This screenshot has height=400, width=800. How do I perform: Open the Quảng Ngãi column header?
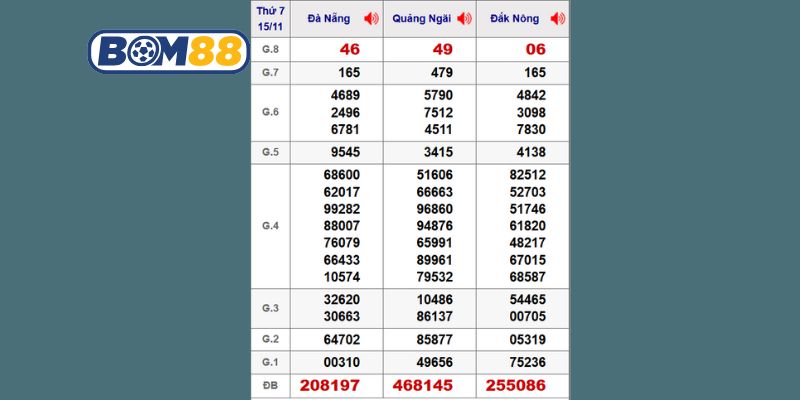pos(421,19)
